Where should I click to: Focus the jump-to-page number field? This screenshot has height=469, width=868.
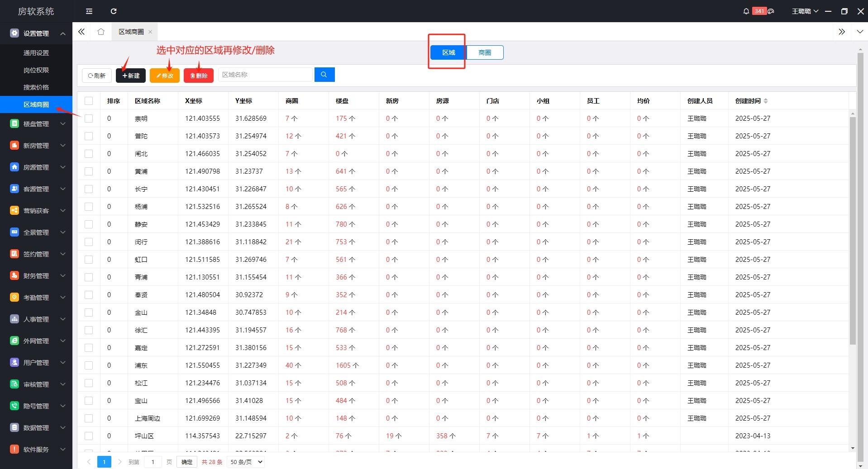[153, 462]
